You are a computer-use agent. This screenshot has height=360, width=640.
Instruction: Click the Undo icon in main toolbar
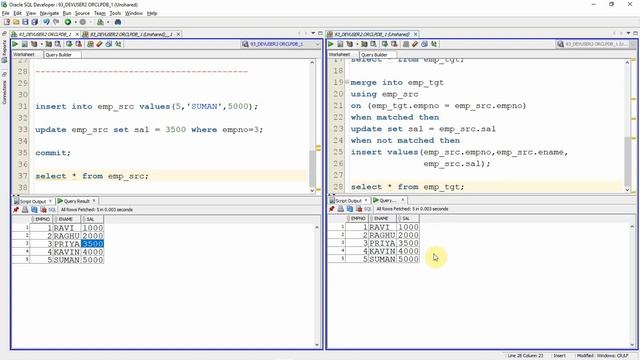[46, 22]
